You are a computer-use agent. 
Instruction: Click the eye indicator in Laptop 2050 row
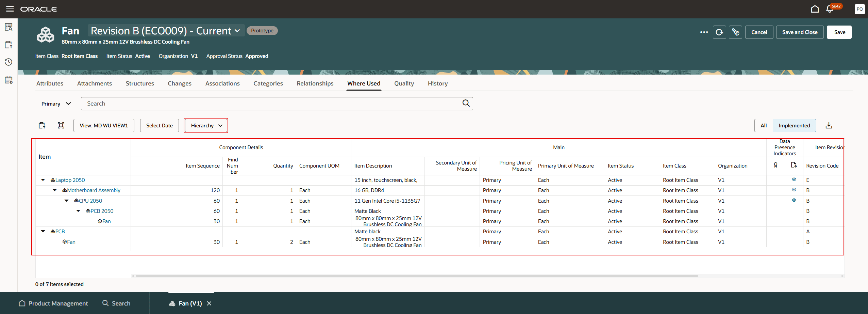pos(794,179)
